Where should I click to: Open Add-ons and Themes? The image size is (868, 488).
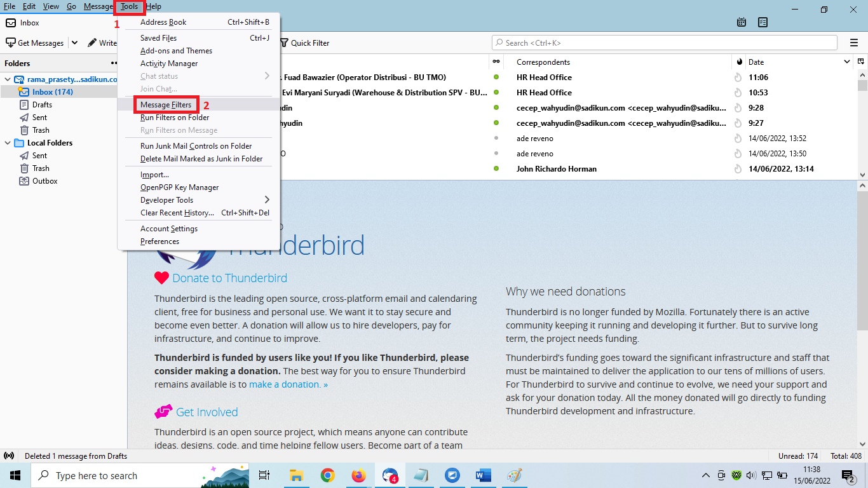coord(199,51)
